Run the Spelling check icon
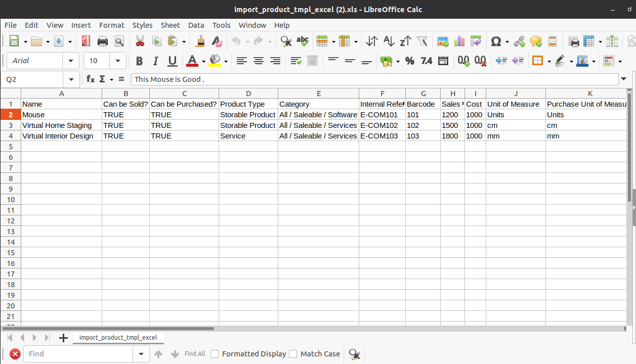Viewport: 636px width, 364px height. click(x=303, y=41)
